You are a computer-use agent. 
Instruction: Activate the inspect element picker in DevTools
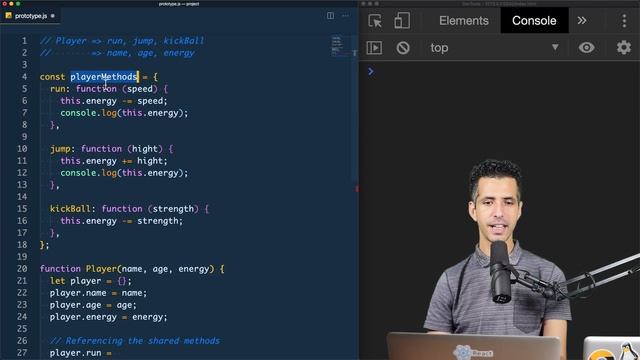click(x=375, y=20)
